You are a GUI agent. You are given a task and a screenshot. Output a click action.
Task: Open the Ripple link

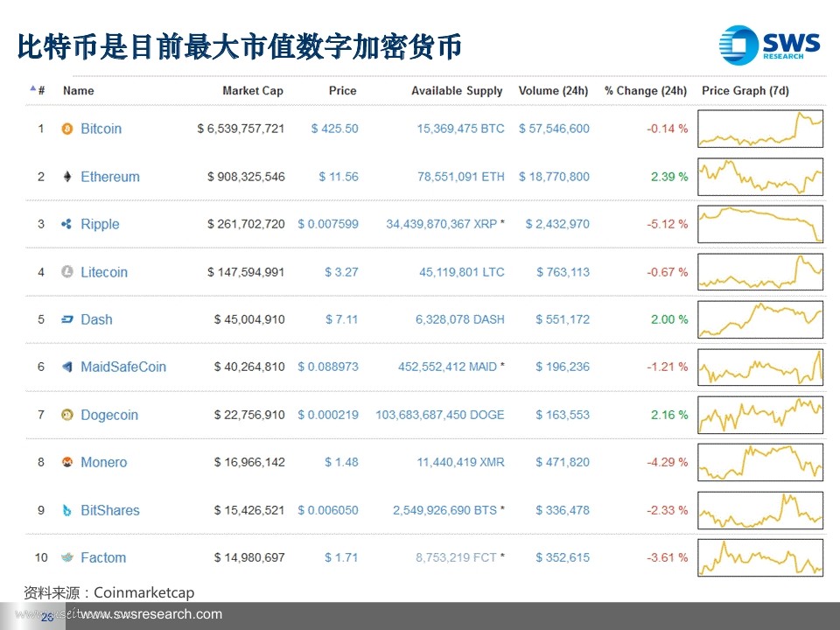point(100,225)
